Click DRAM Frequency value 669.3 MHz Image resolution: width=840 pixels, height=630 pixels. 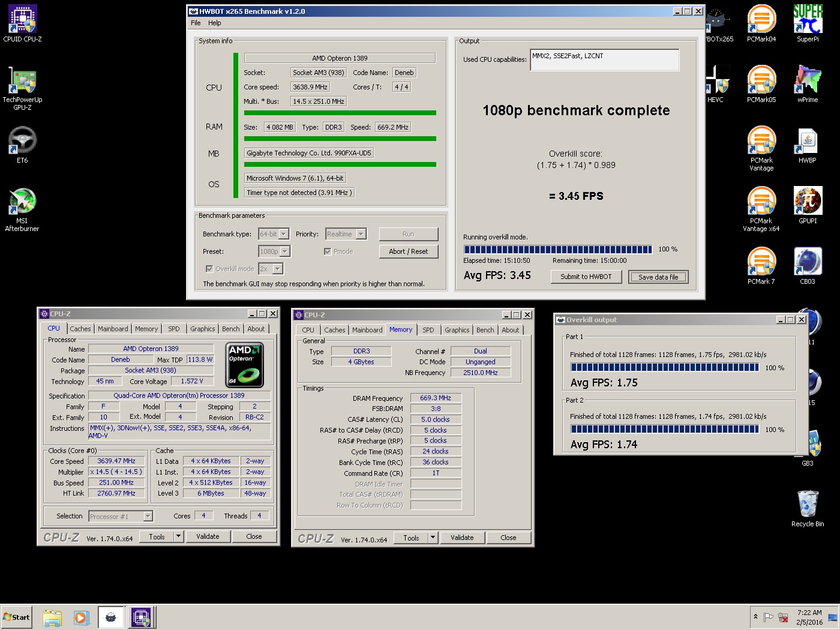[x=436, y=398]
